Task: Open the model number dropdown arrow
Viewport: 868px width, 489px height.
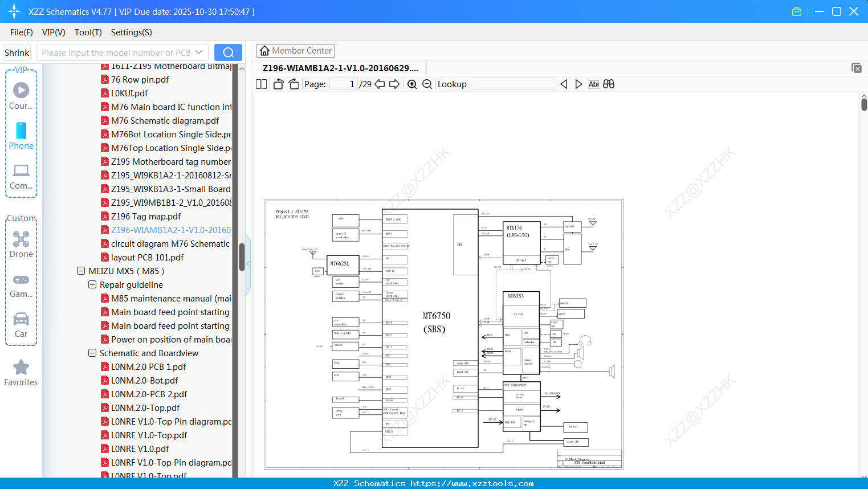Action: 199,52
